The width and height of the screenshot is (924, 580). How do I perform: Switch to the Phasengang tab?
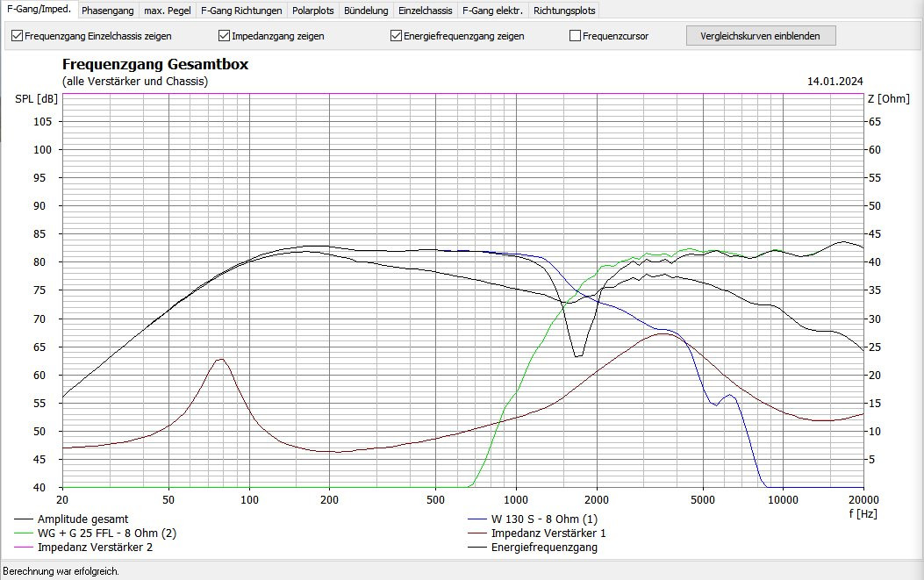tap(108, 11)
